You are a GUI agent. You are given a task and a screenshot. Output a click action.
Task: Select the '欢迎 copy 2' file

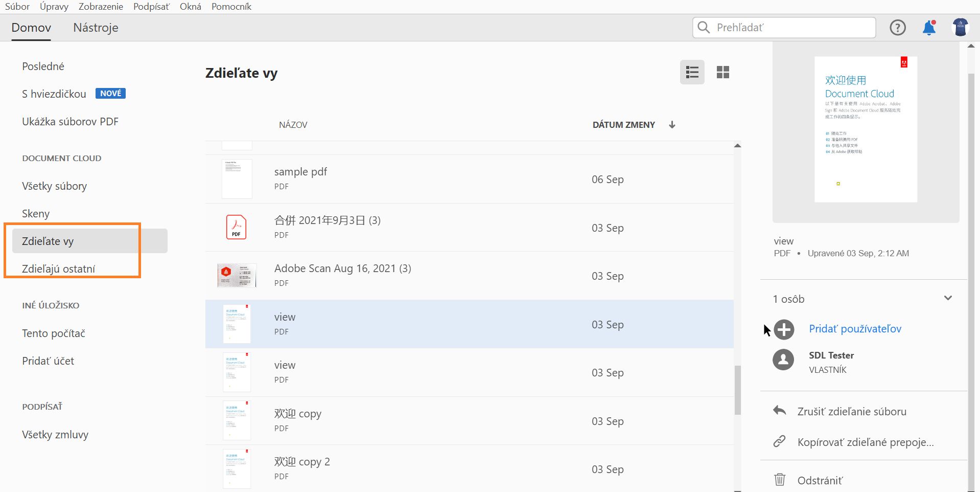(x=470, y=469)
